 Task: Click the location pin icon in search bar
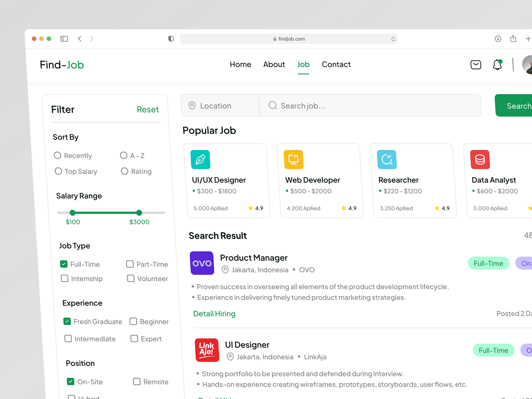[x=192, y=105]
